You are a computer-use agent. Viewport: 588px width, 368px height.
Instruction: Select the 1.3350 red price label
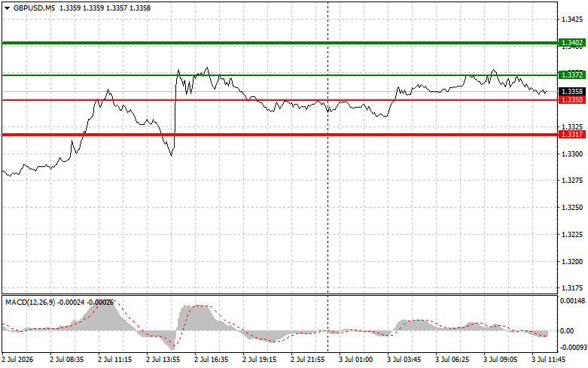click(572, 99)
